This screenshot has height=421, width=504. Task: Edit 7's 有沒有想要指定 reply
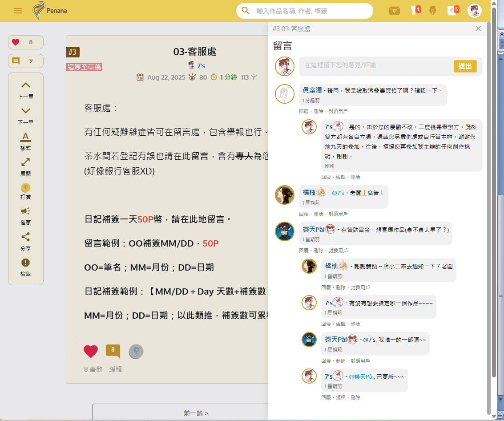(341, 324)
